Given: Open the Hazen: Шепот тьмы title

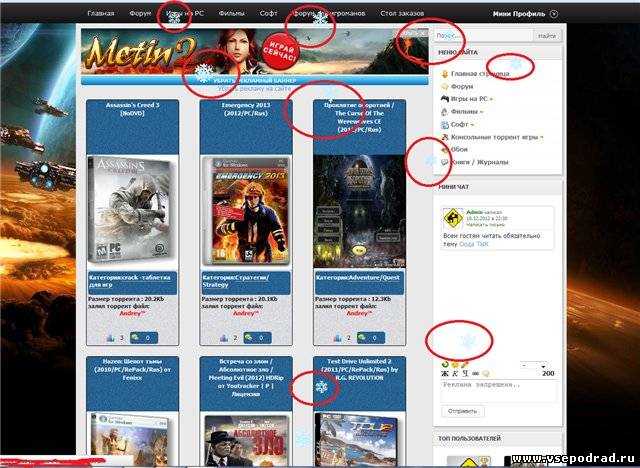Looking at the screenshot, I should point(133,369).
